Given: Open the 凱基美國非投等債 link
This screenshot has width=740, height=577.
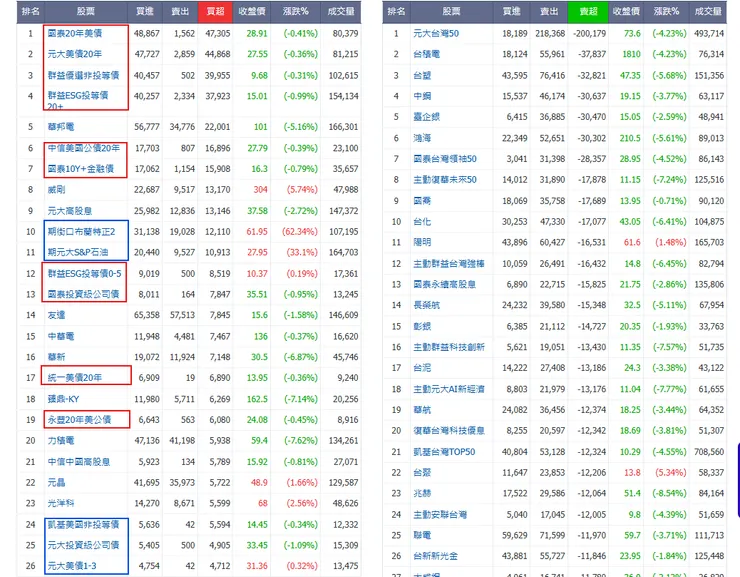Looking at the screenshot, I should [84, 525].
